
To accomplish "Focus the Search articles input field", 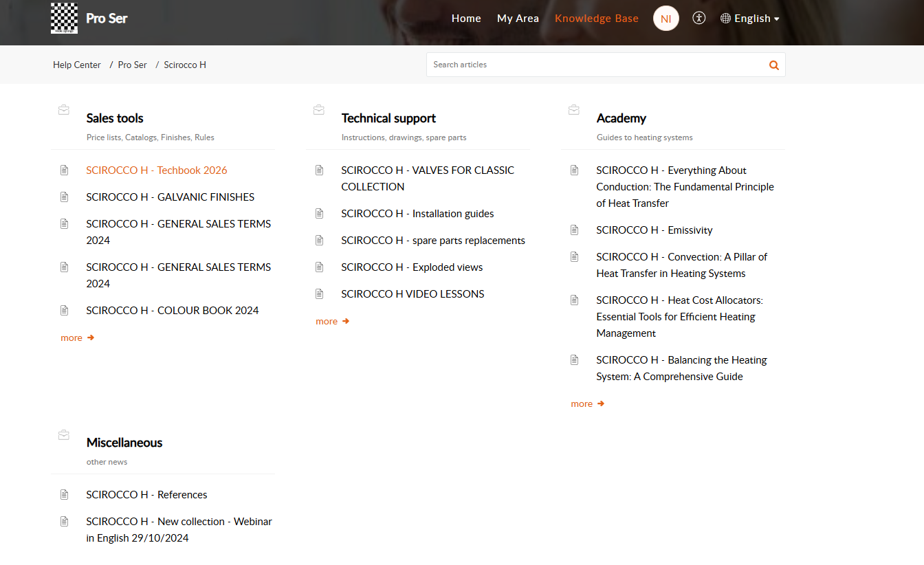I will (x=595, y=65).
